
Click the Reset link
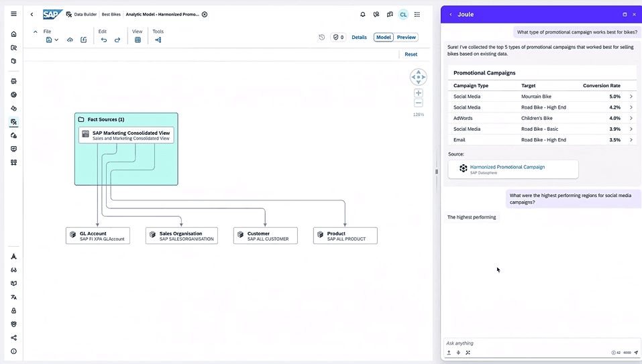click(x=411, y=54)
